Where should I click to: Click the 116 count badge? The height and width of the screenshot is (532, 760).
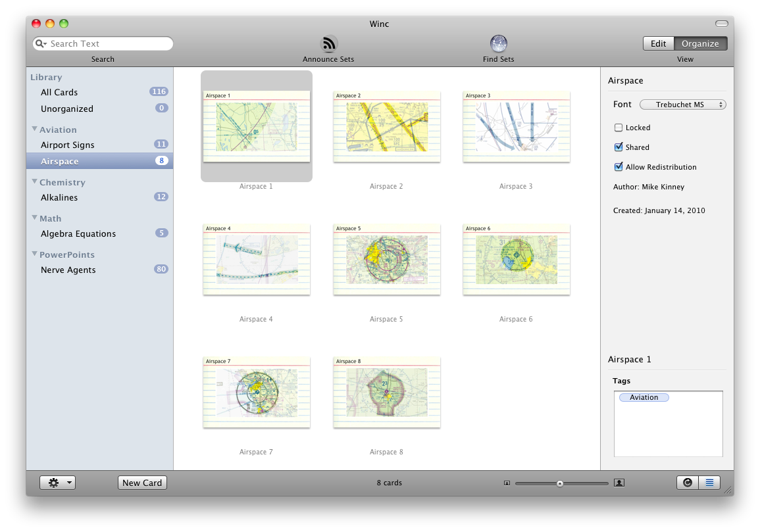click(x=159, y=91)
